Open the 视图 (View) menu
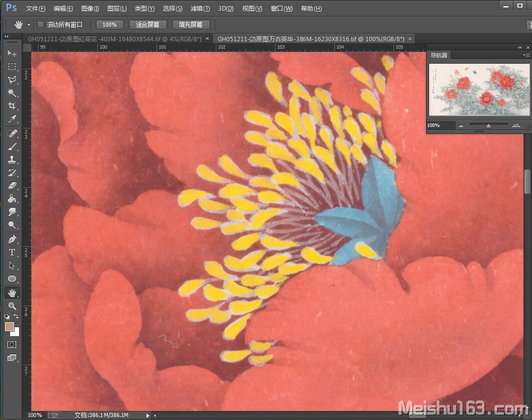Screen dimensions: 532x420 pyautogui.click(x=252, y=9)
